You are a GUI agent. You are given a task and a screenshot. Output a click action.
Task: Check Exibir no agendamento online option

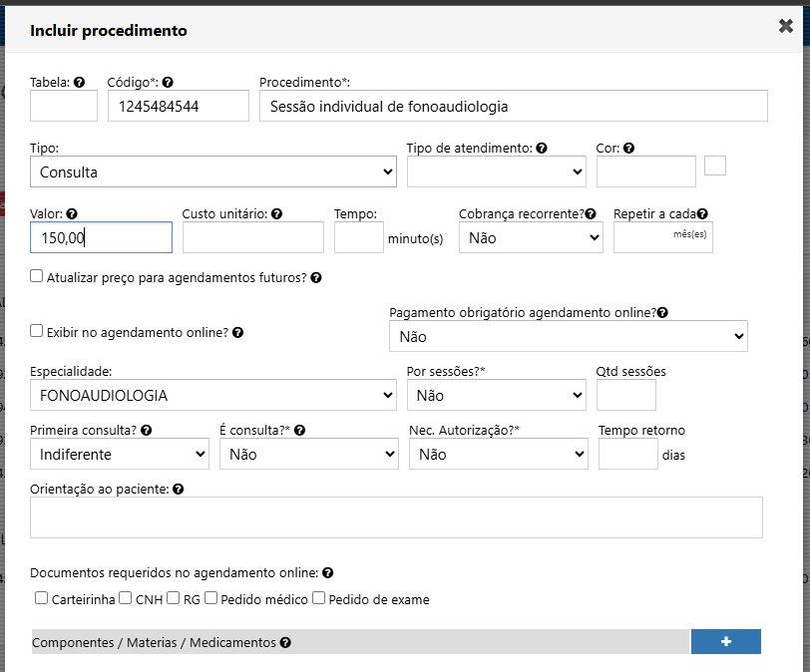click(x=37, y=331)
